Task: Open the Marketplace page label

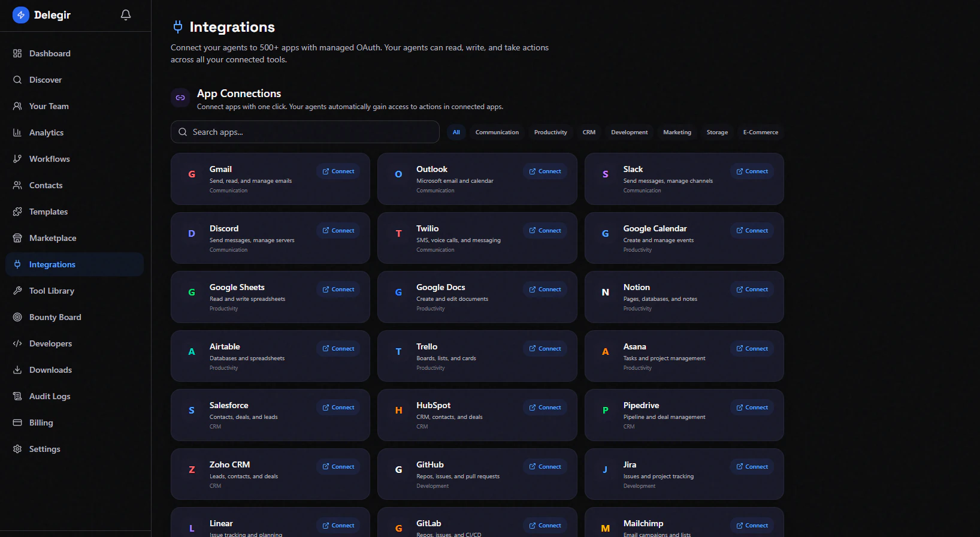Action: point(53,238)
